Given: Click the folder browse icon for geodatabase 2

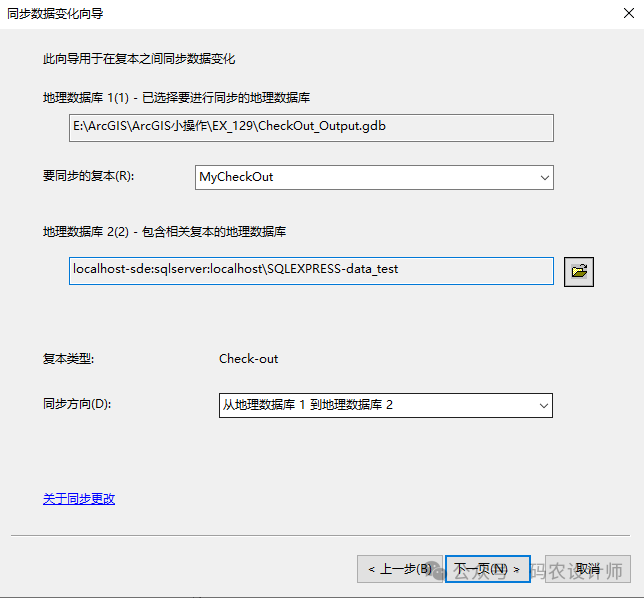Looking at the screenshot, I should pos(579,271).
